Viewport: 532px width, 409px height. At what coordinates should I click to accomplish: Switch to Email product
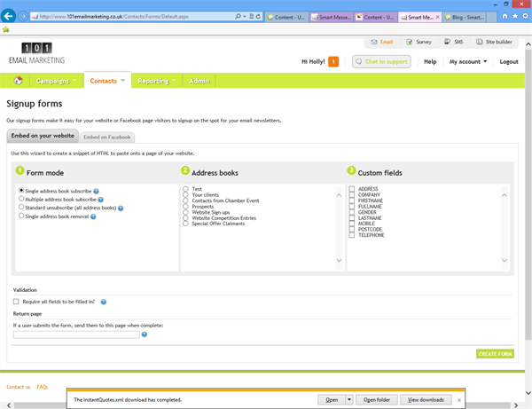pos(381,42)
